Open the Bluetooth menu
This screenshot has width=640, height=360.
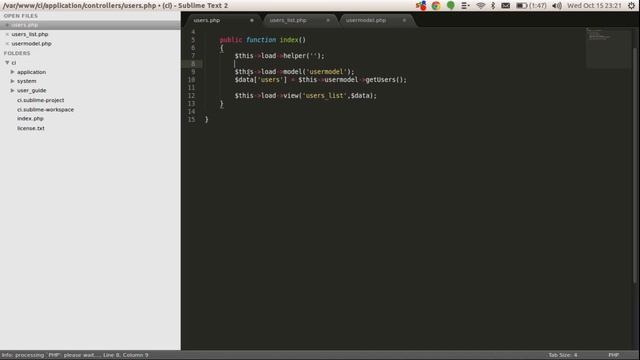(x=493, y=6)
